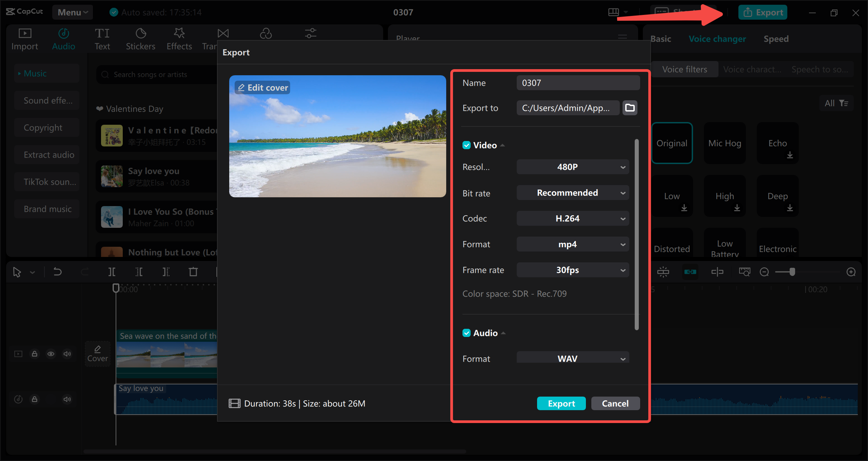
Task: Switch to the Speed tab
Action: 776,39
